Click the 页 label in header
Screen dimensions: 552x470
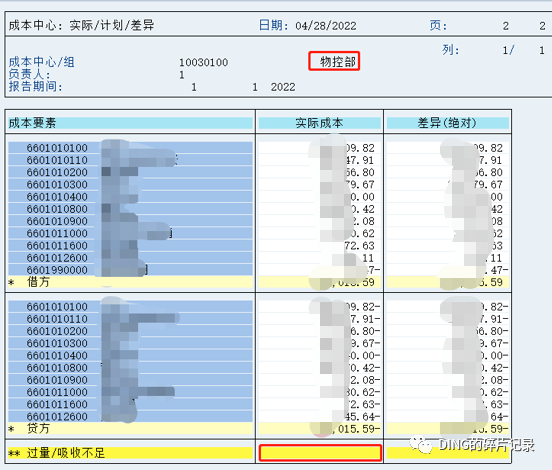pyautogui.click(x=438, y=25)
